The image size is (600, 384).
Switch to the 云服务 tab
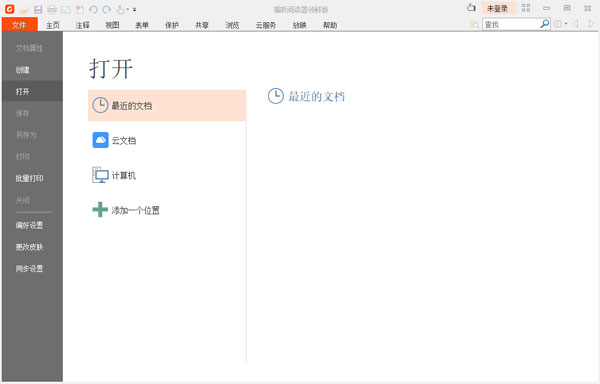[266, 25]
